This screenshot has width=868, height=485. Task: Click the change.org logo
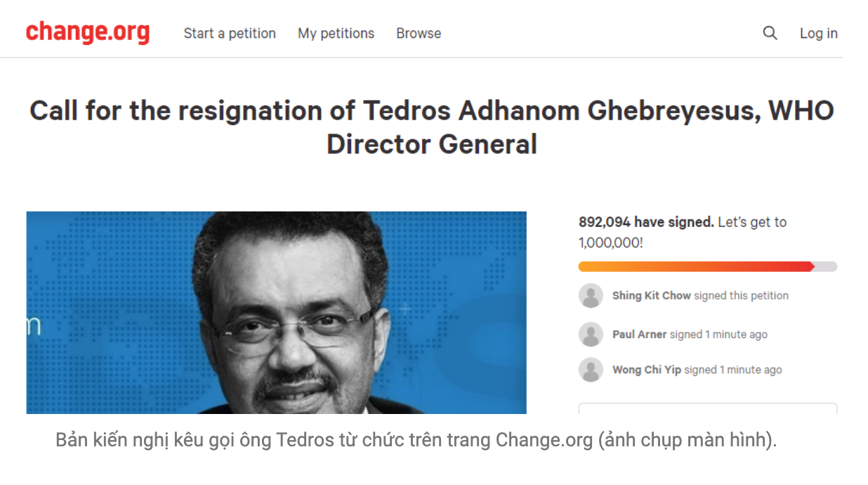coord(88,32)
